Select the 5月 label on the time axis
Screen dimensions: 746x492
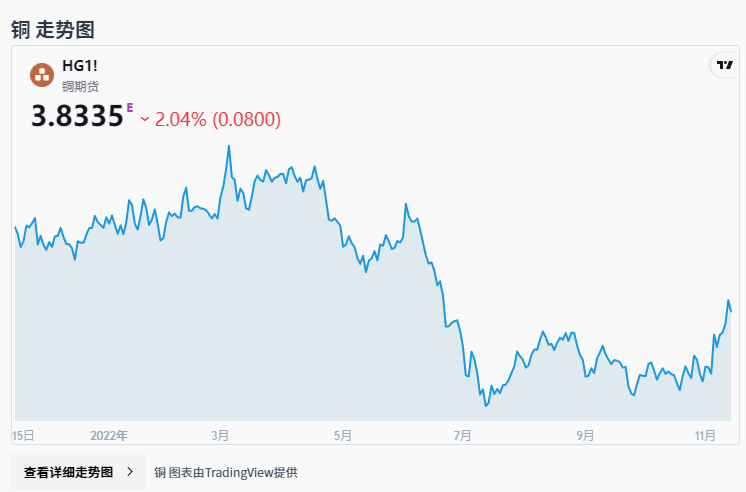343,435
